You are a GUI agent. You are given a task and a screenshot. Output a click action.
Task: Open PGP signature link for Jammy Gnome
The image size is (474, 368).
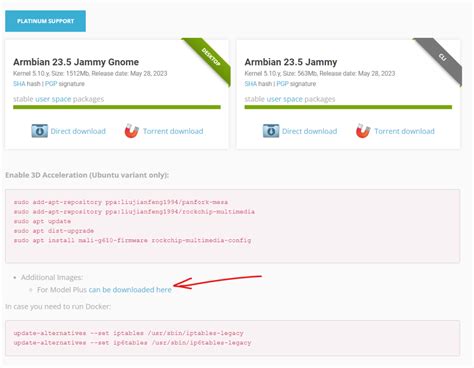(51, 84)
